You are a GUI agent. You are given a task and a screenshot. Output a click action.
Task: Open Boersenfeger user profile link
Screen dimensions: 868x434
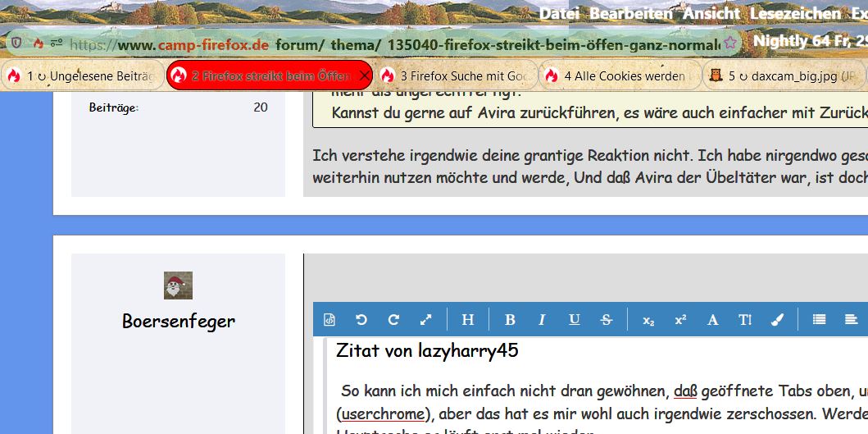[x=178, y=321]
